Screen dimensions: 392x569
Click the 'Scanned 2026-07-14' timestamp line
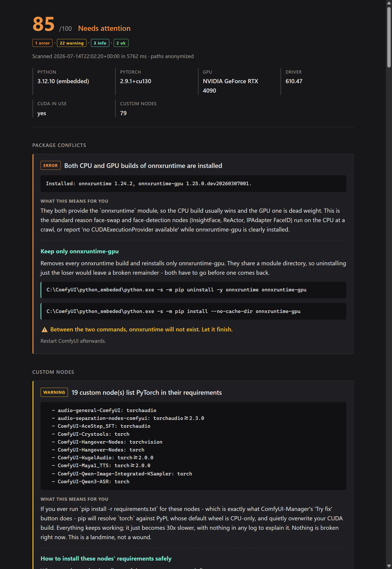[x=113, y=56]
